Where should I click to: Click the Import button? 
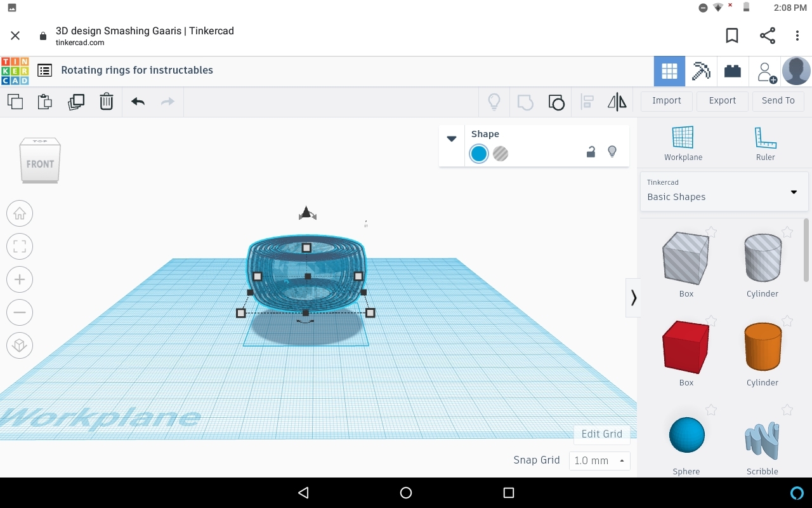click(666, 101)
